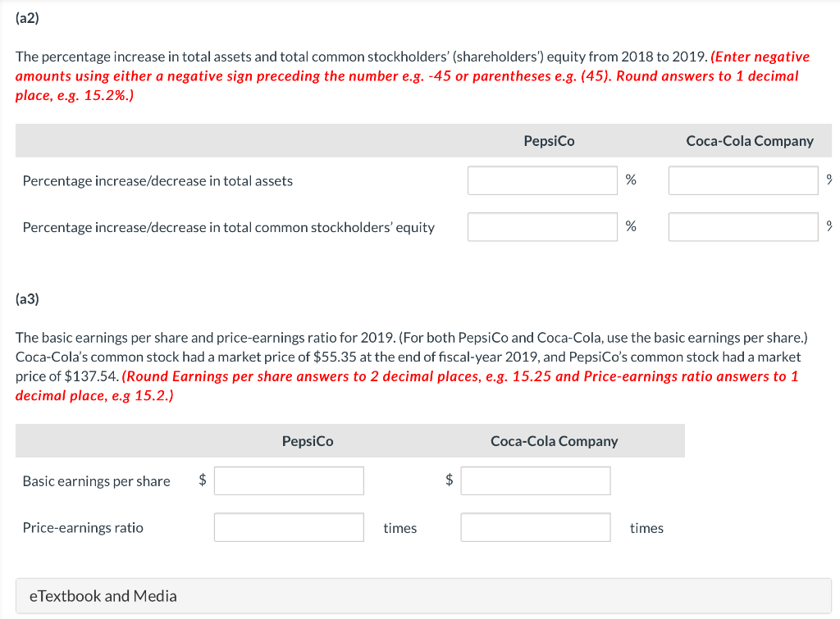
Task: Click the 'times' label next to PepsiCo ratio
Action: click(399, 528)
